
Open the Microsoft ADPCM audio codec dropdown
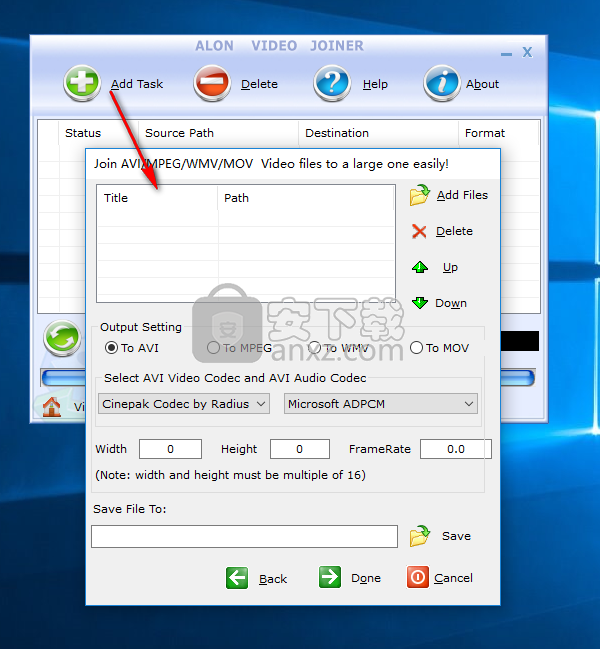tap(381, 404)
